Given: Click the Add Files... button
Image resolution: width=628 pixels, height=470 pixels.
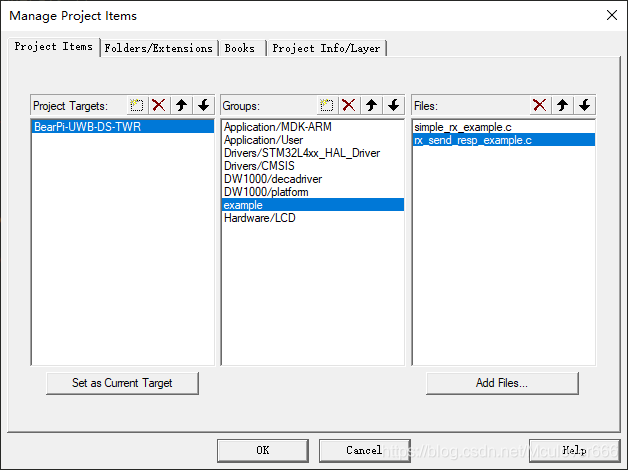Looking at the screenshot, I should pos(502,383).
